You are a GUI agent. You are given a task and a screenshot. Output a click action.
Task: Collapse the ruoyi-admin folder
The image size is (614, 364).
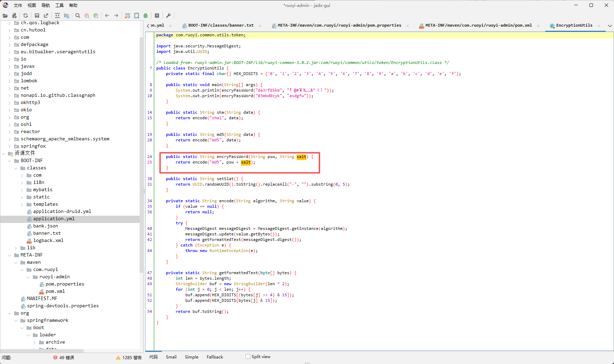(28, 277)
